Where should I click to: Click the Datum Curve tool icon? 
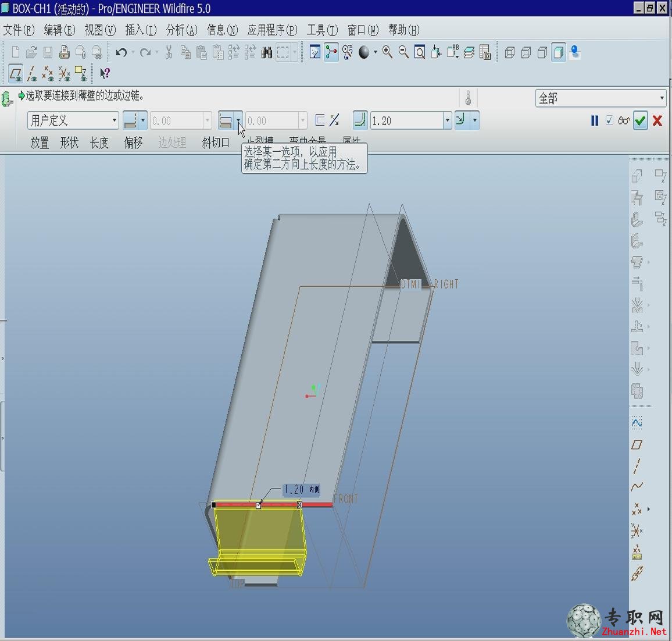tap(637, 487)
